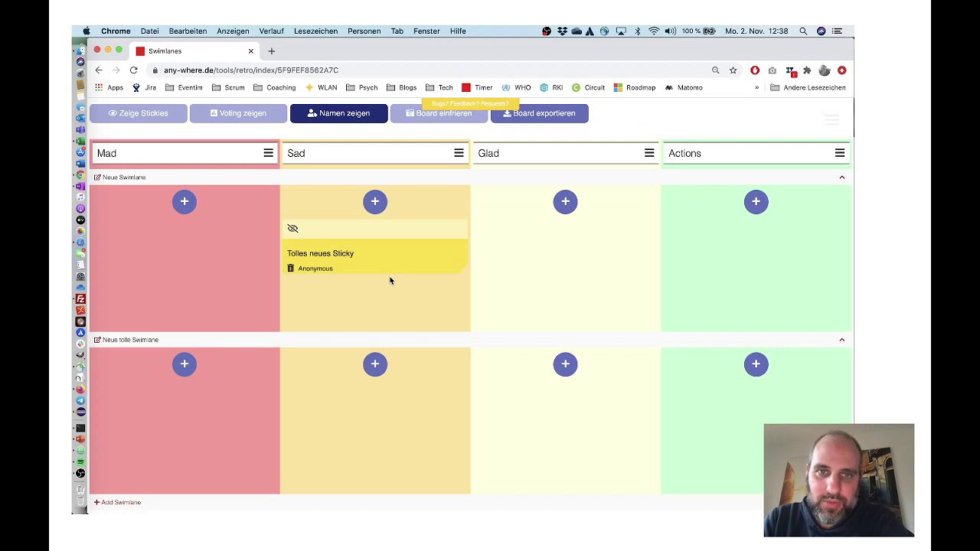The height and width of the screenshot is (551, 980).
Task: Click the browser address bar
Action: (429, 70)
